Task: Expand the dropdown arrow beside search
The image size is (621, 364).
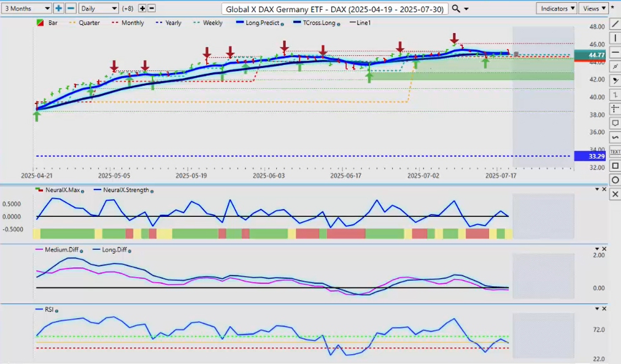Action: point(467,9)
